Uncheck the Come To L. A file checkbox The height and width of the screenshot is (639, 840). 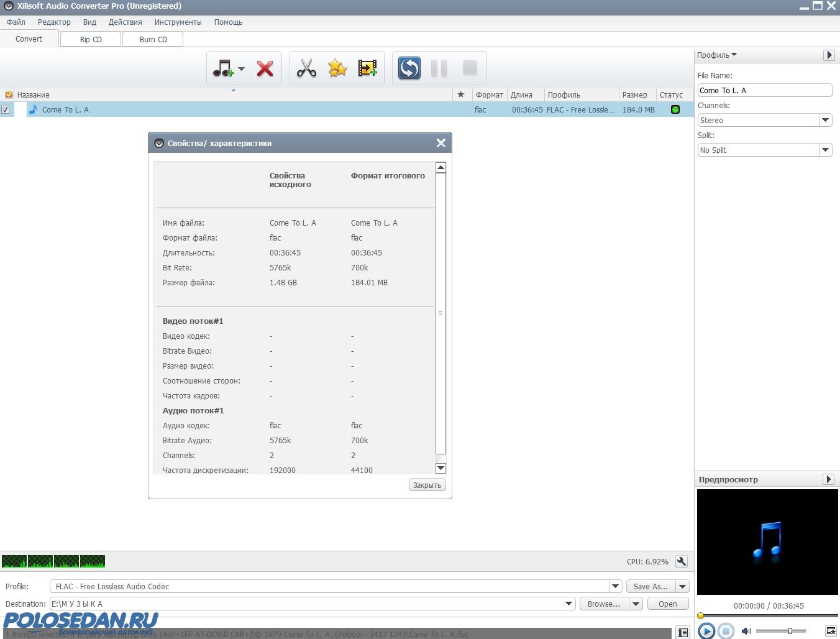click(x=6, y=110)
